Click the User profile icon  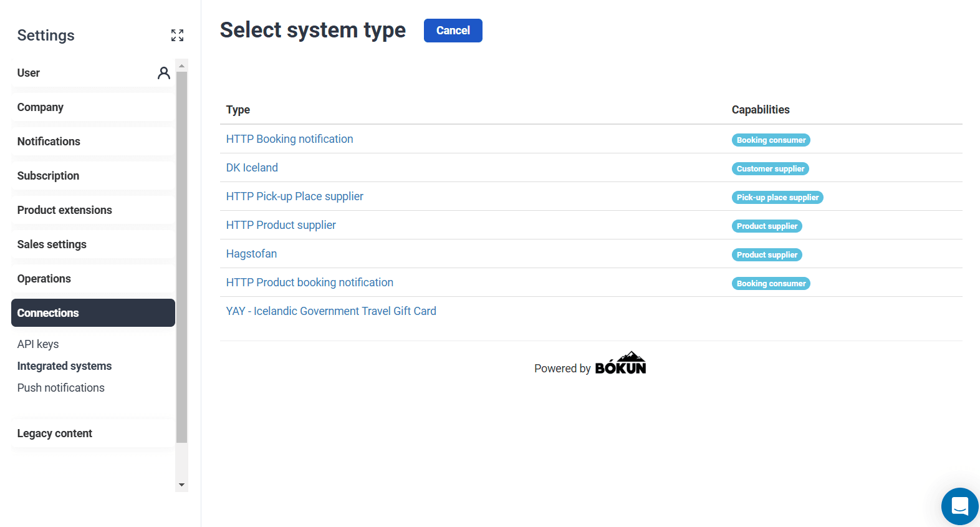164,73
